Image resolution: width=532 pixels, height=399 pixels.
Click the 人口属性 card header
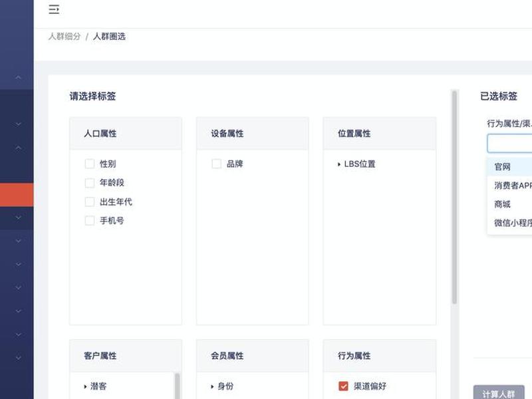tap(126, 134)
